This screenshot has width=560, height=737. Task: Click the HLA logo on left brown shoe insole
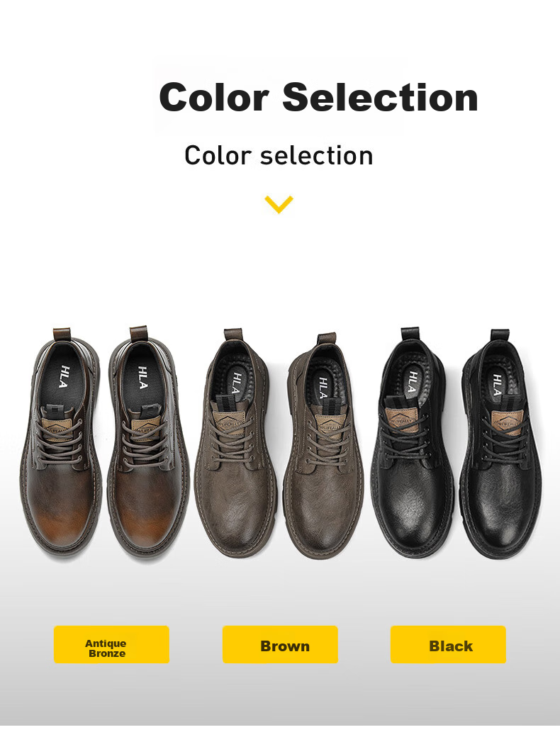237,383
